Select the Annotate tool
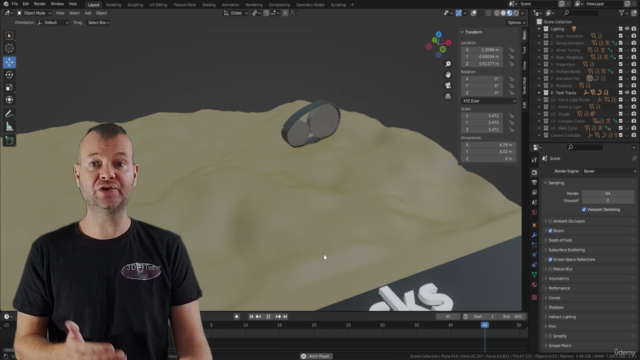The image size is (640, 360). pos(9,114)
